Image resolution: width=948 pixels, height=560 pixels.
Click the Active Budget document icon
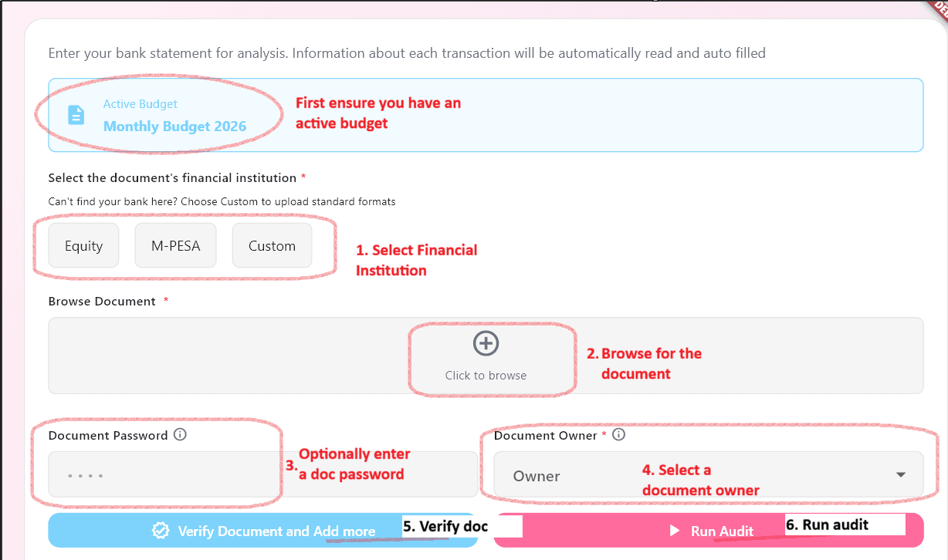point(76,114)
